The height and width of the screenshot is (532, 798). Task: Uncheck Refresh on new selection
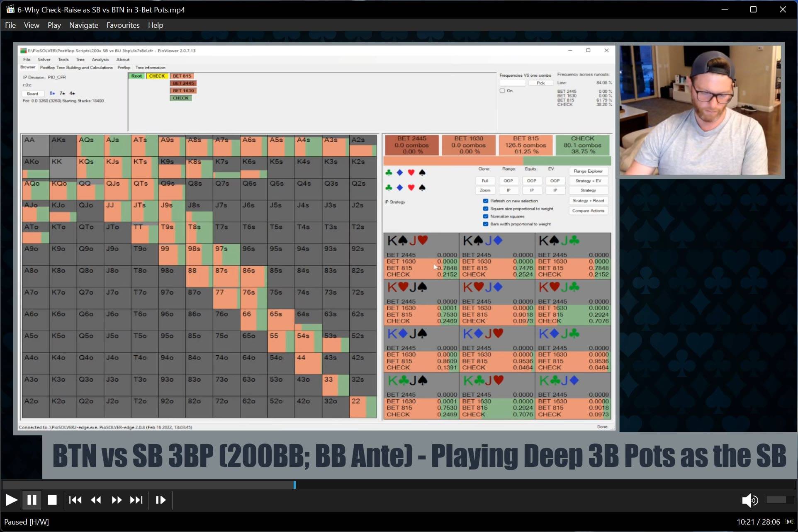[486, 201]
